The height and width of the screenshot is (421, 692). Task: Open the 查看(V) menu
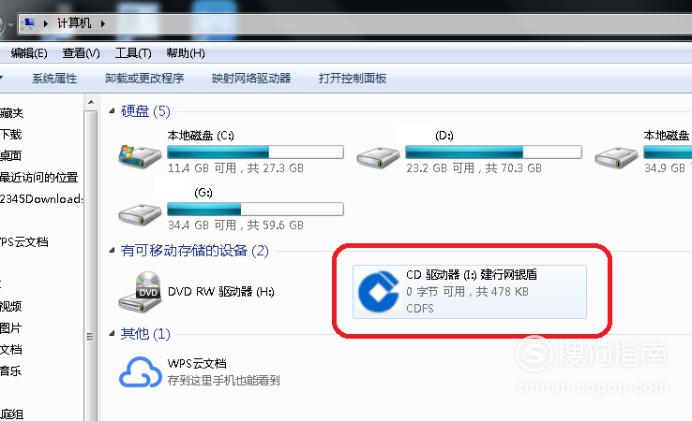81,53
